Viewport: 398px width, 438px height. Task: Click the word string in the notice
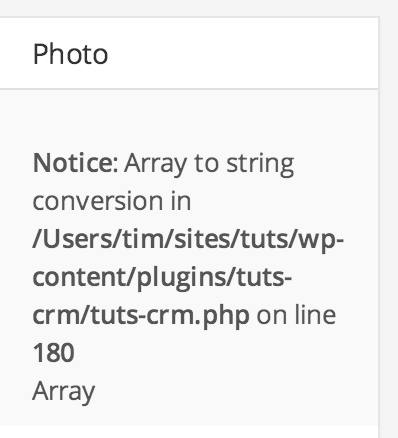pyautogui.click(x=260, y=165)
